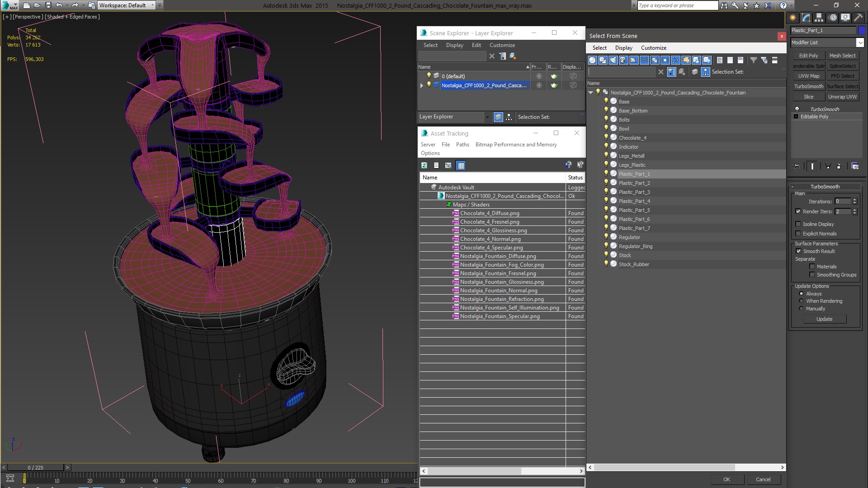Click Sort by Hierarchy icon in Select From Scene

(x=705, y=72)
